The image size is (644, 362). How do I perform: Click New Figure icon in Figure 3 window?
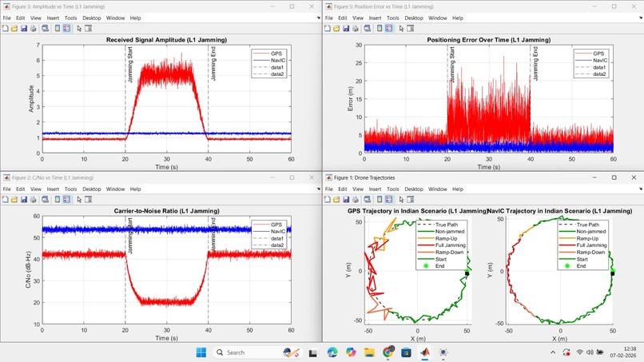click(5, 28)
